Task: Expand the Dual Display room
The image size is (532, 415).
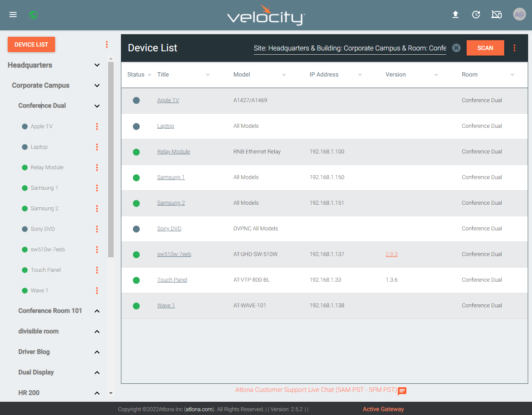Action: point(97,373)
